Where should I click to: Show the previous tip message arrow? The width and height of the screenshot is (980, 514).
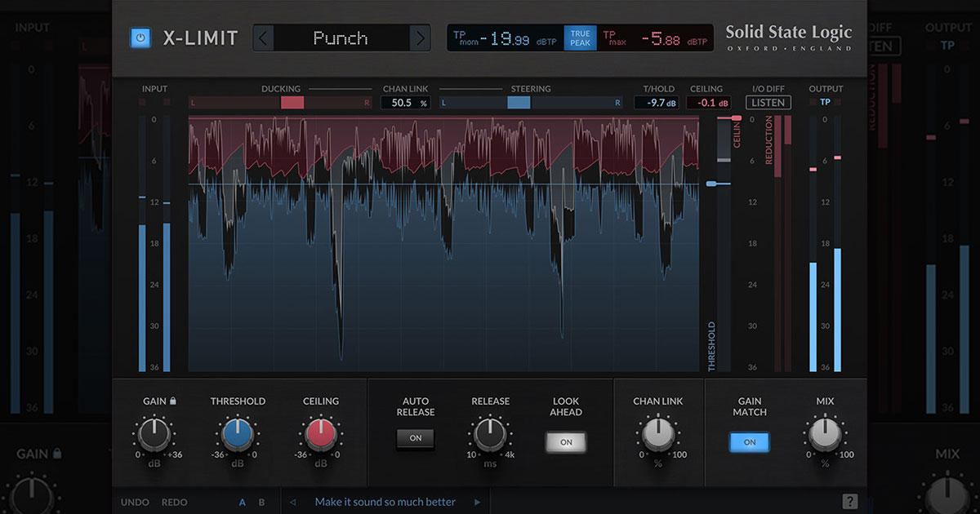[293, 502]
